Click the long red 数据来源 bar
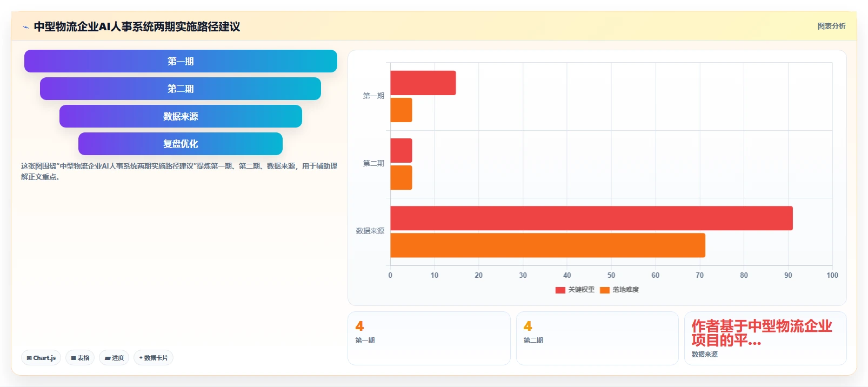This screenshot has width=868, height=387. (591, 218)
